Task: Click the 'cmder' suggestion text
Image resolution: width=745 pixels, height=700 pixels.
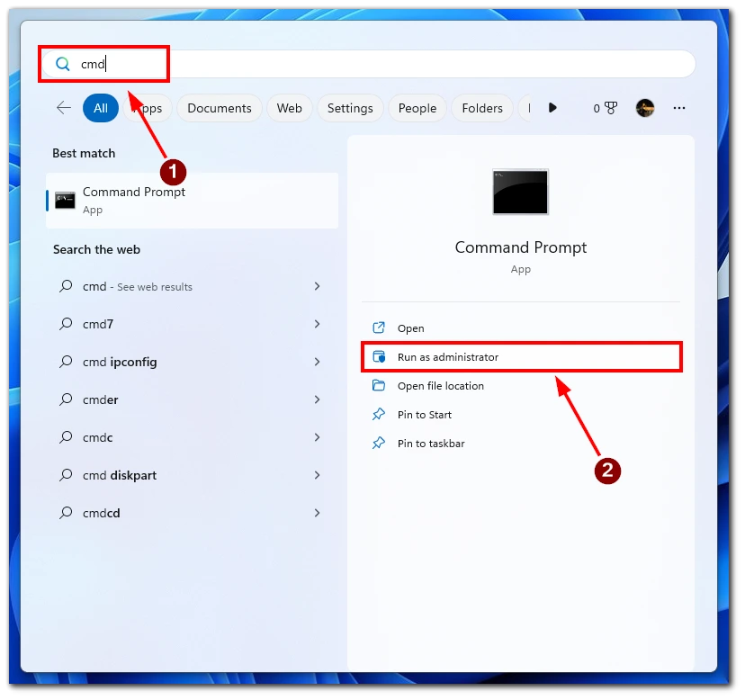Action: click(x=100, y=399)
